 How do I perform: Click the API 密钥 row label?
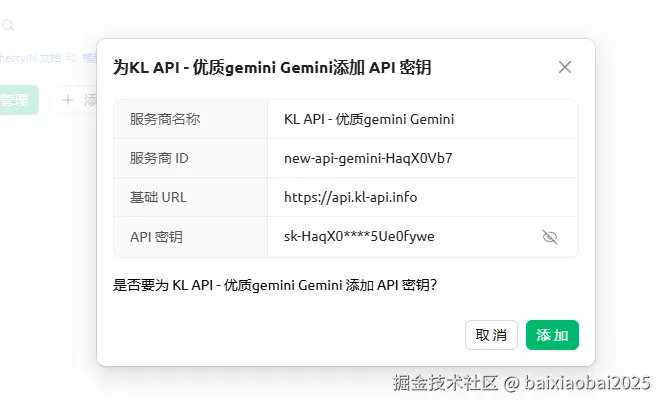(156, 237)
